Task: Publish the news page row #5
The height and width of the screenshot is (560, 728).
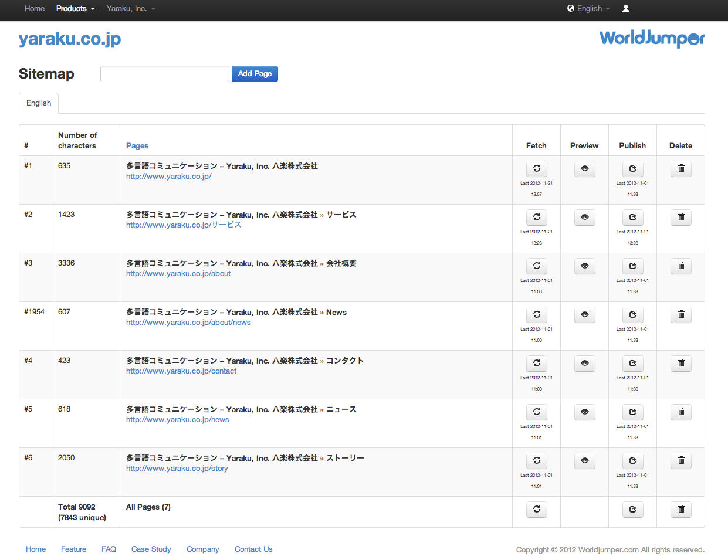Action: point(632,412)
